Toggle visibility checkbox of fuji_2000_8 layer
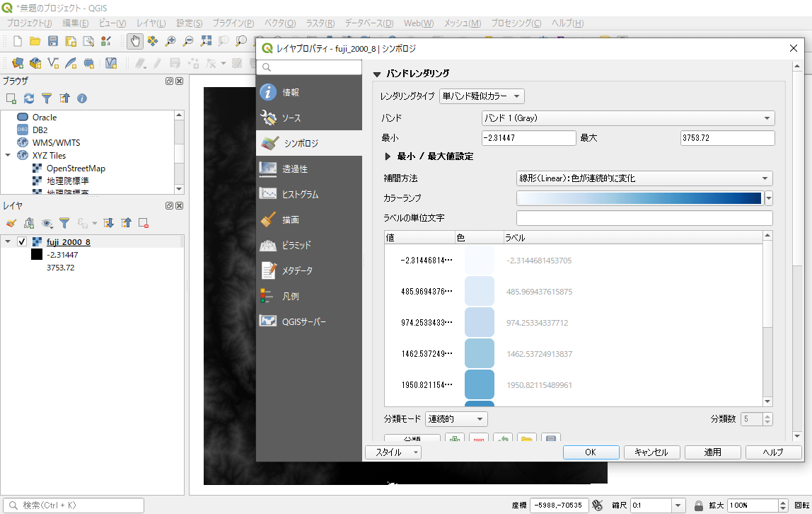Viewport: 812px width, 514px height. (x=22, y=241)
